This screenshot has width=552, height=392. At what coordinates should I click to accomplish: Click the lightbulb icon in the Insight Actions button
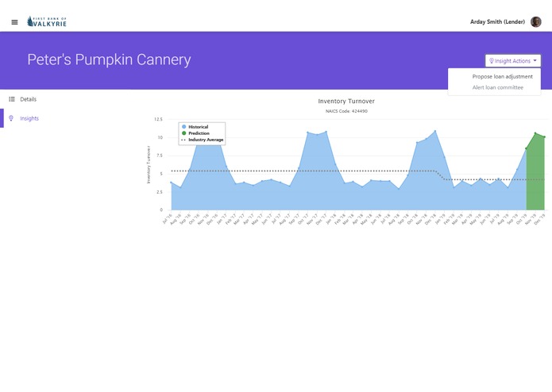coord(492,61)
